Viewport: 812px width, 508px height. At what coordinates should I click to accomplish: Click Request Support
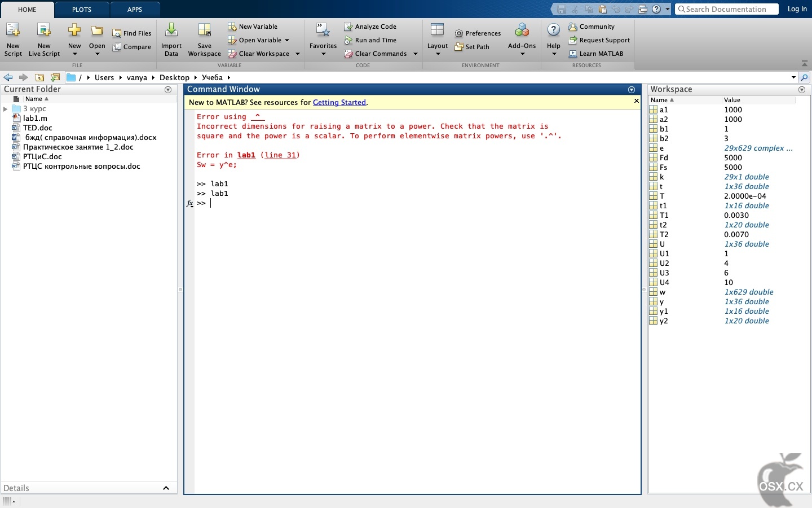pos(599,40)
